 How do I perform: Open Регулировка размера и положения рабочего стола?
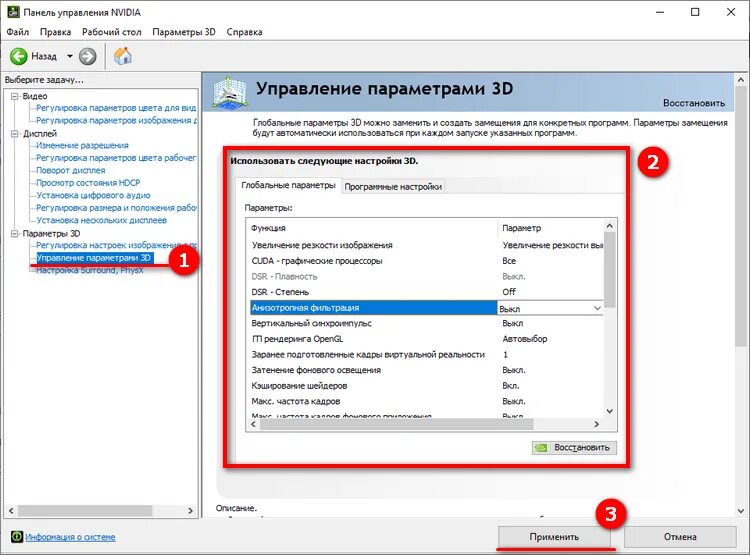tap(116, 208)
